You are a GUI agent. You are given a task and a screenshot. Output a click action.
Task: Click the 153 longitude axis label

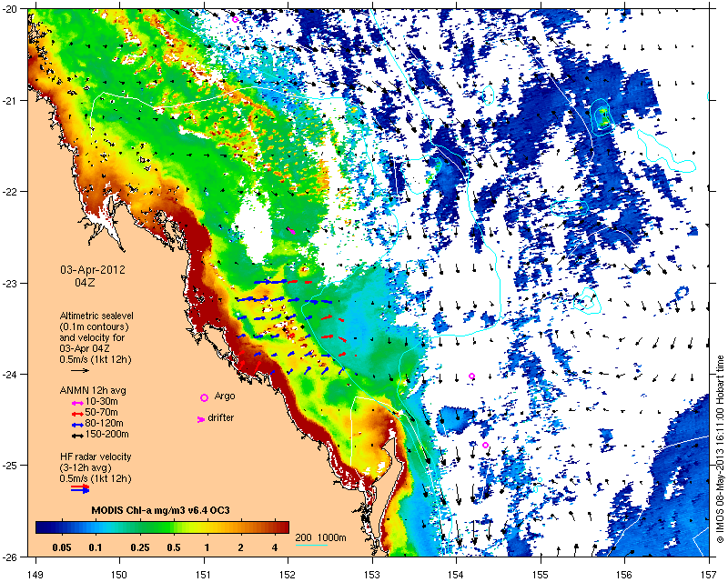(x=372, y=575)
